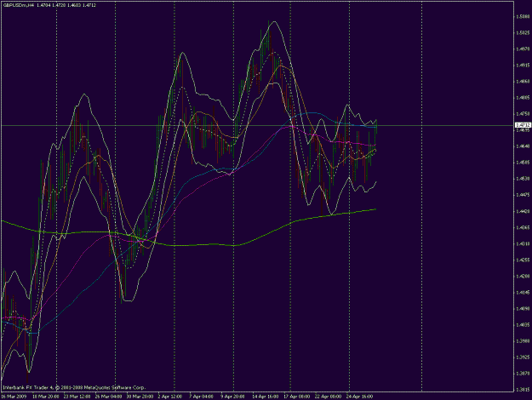Click the 7 Apr 04:00 time label
The height and width of the screenshot is (400, 532).
pos(201,397)
